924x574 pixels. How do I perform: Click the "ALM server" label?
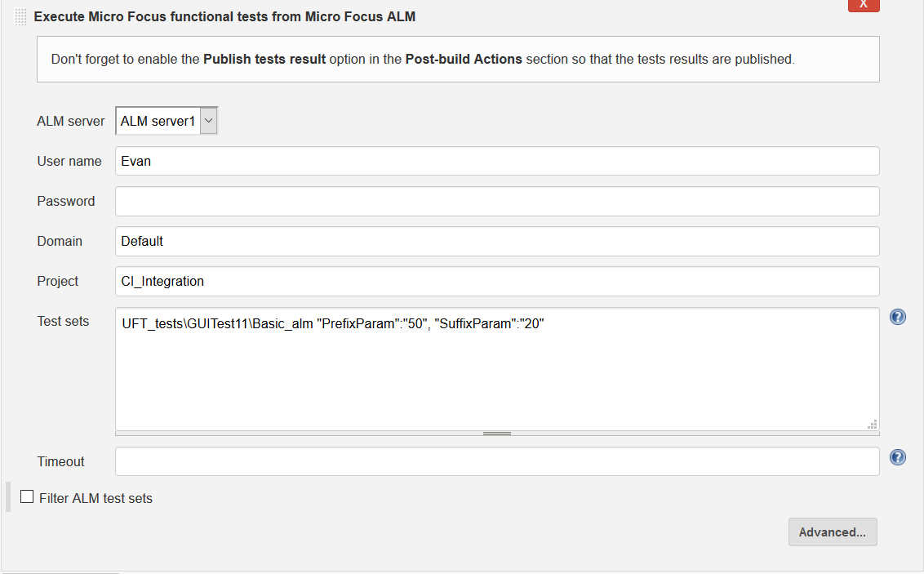[71, 121]
